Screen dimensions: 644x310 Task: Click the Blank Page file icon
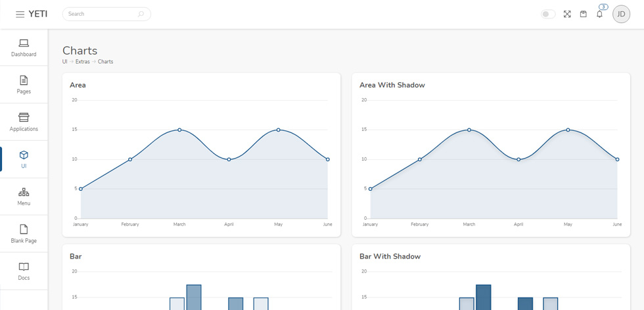[x=24, y=229]
